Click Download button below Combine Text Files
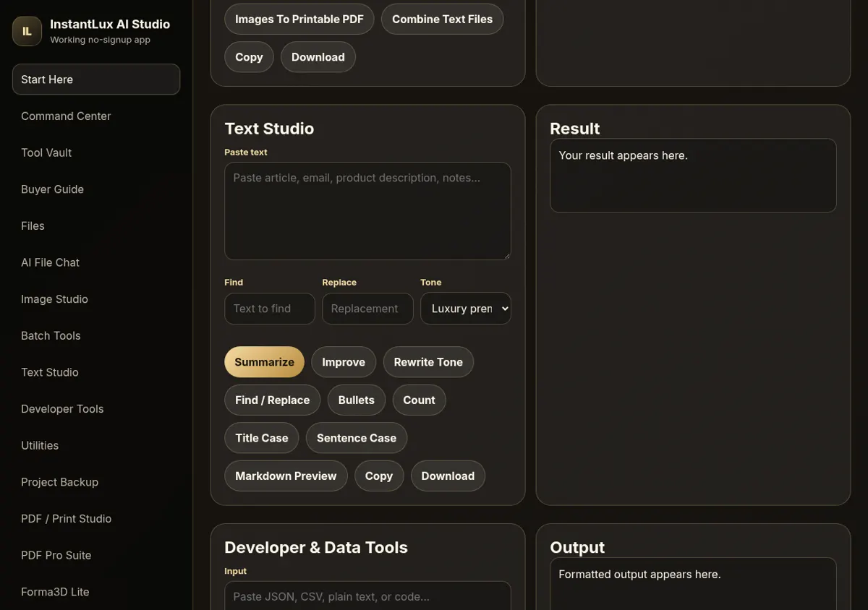This screenshot has height=610, width=868. 318,57
